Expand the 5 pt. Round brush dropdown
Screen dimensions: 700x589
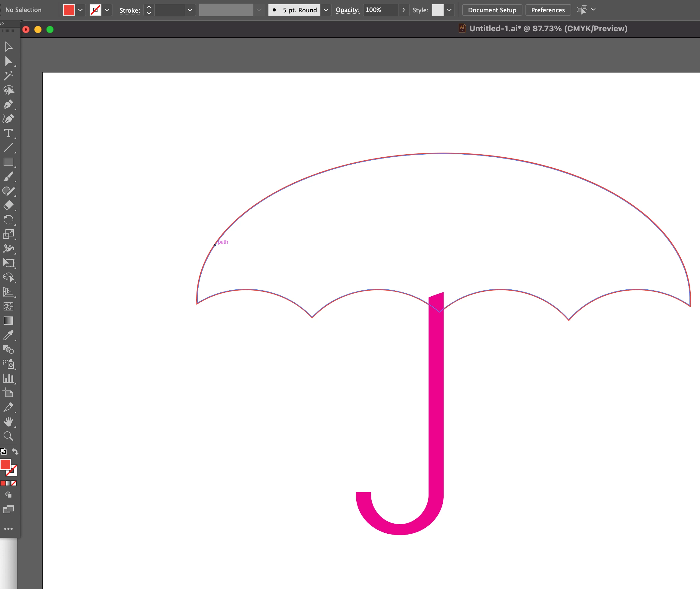[x=326, y=10]
